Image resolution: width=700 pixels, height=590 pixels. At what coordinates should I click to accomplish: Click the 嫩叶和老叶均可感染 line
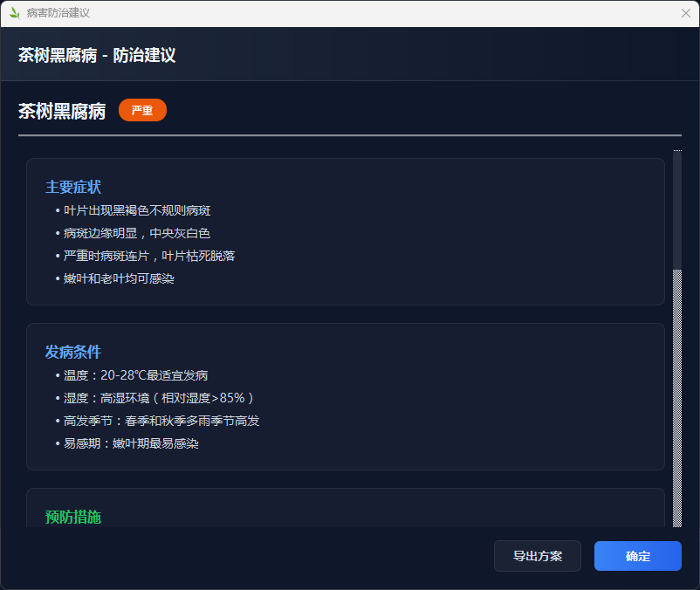pos(119,278)
